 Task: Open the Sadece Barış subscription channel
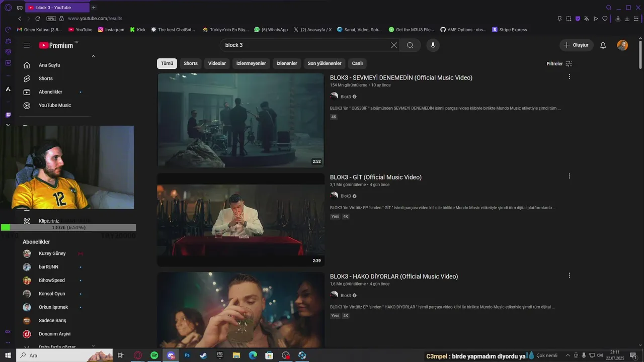coord(52,320)
